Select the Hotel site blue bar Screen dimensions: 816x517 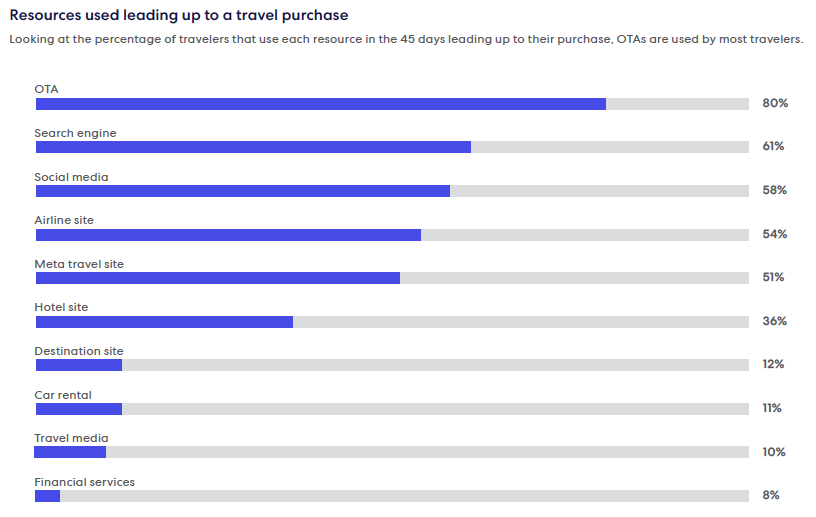(164, 322)
